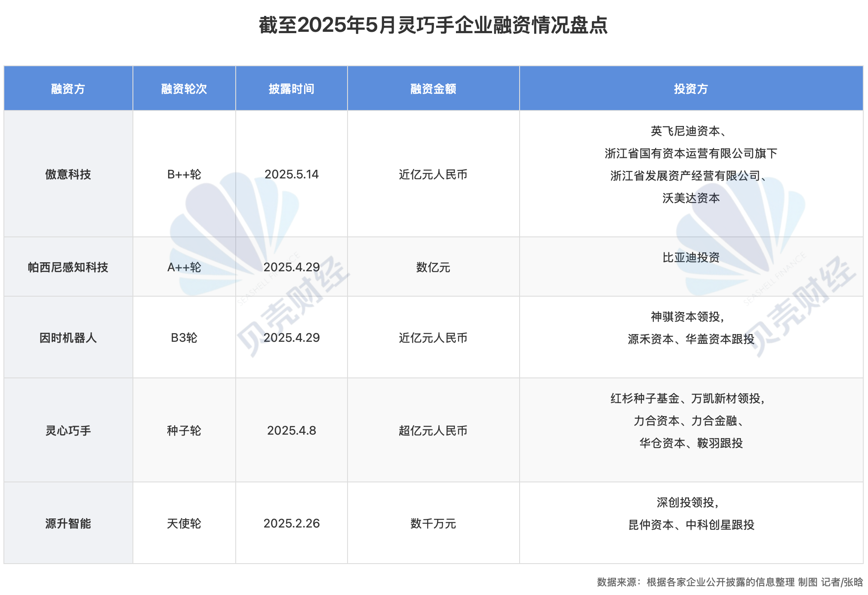Viewport: 868px width, 595px height.
Task: Select the 傲意科技 cell
Action: 68,174
